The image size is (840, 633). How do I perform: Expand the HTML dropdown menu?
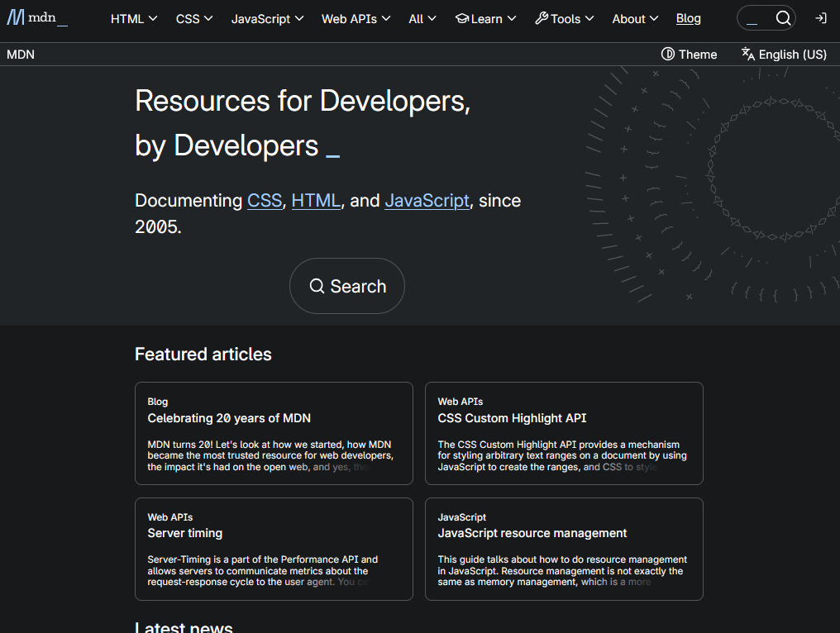(x=134, y=18)
